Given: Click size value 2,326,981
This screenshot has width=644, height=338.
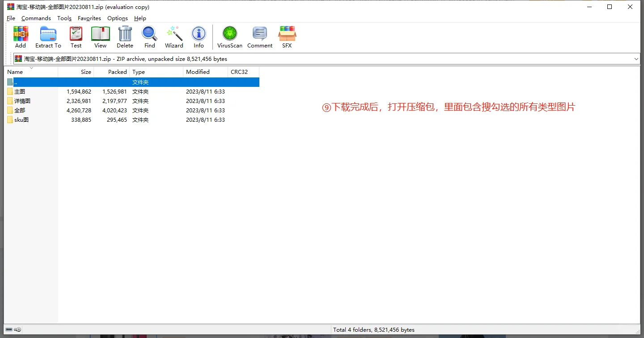Looking at the screenshot, I should pos(79,101).
